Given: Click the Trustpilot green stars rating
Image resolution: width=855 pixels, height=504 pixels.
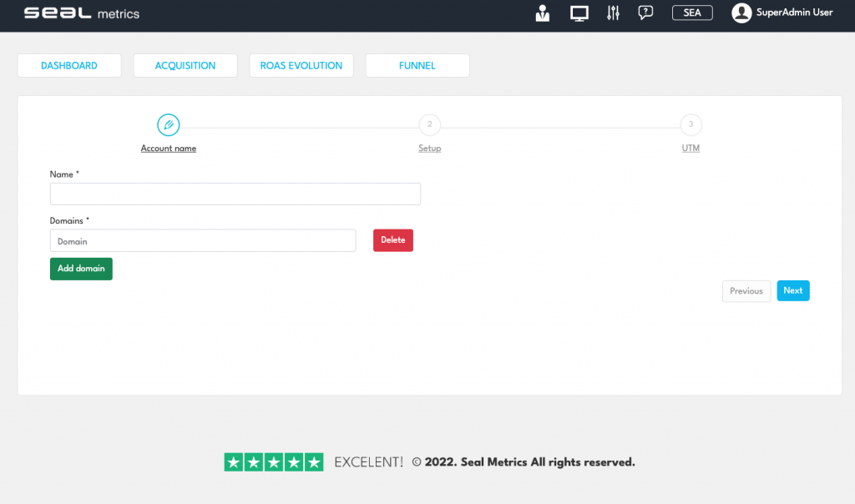Looking at the screenshot, I should (273, 461).
